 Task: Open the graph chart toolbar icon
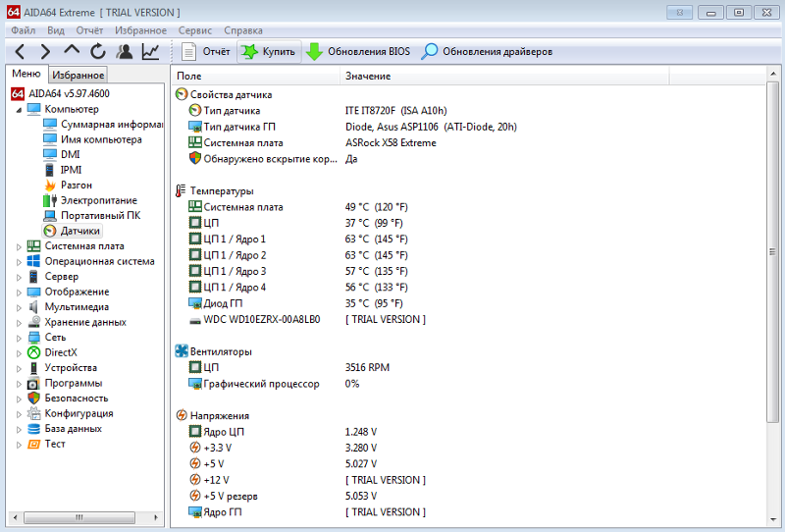pos(150,51)
